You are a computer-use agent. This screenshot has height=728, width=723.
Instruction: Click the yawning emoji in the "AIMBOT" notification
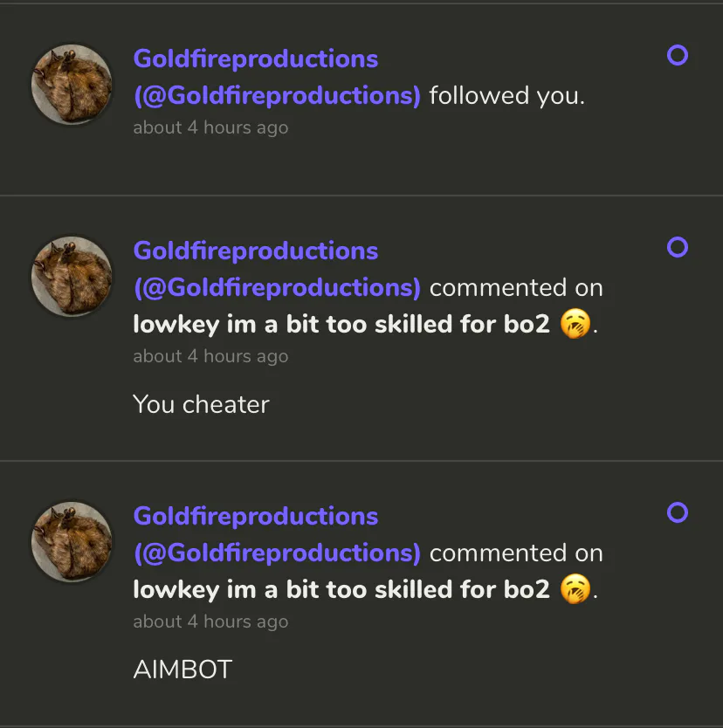pyautogui.click(x=575, y=590)
